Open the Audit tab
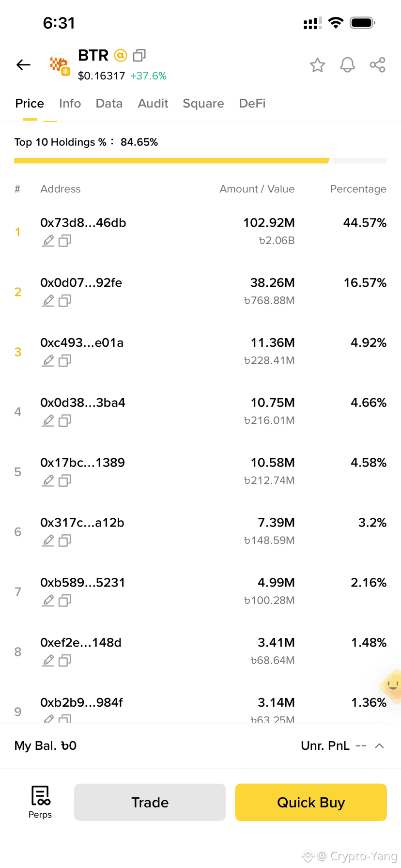This screenshot has height=868, width=401. 153,104
